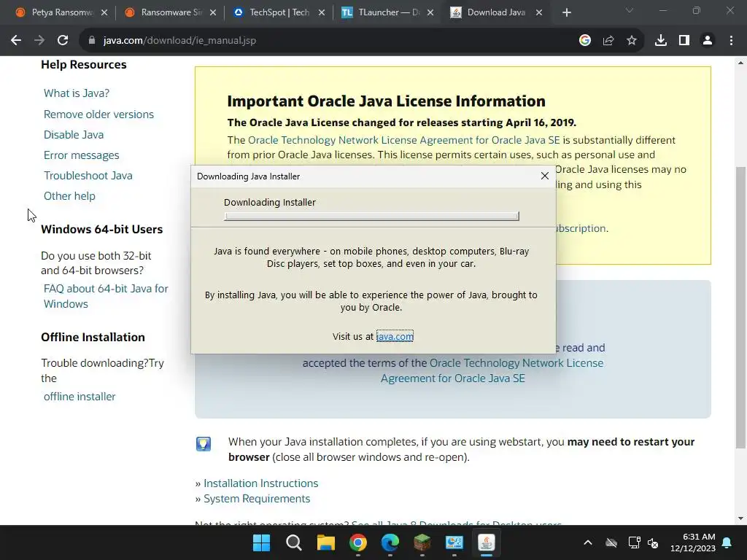Open FAQ about 64-bit Java link

point(106,296)
